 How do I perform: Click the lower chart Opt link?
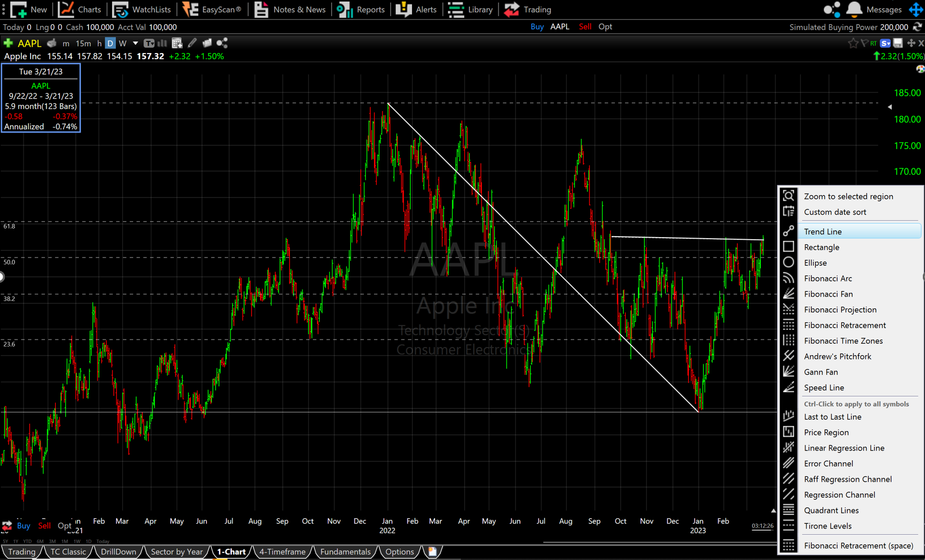(64, 526)
